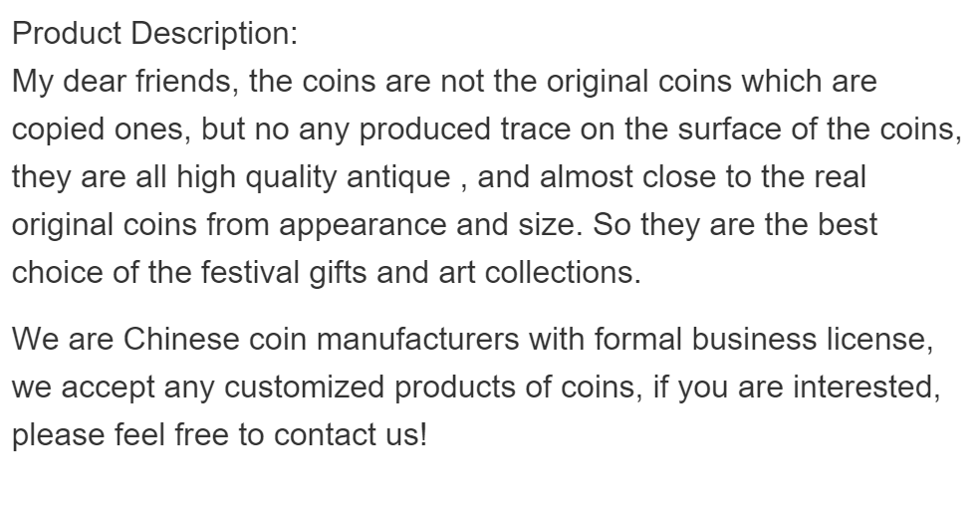The image size is (980, 518).
Task: Click the words "My dear friends"
Action: click(x=122, y=81)
